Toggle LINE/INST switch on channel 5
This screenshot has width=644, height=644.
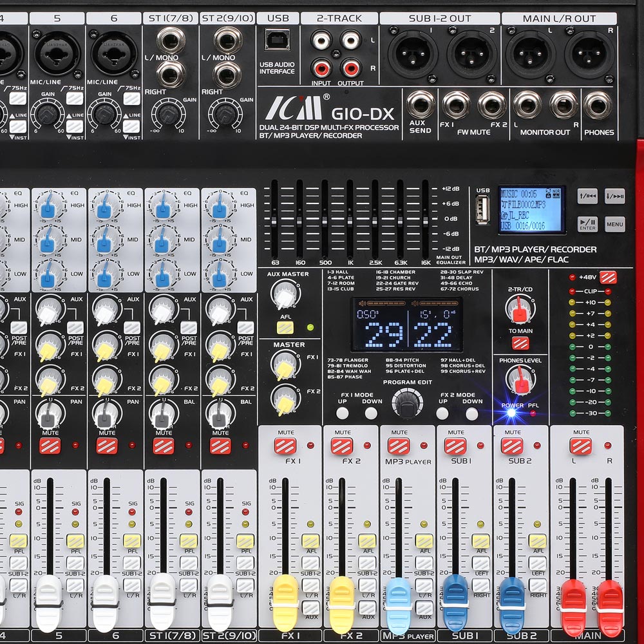pyautogui.click(x=75, y=126)
